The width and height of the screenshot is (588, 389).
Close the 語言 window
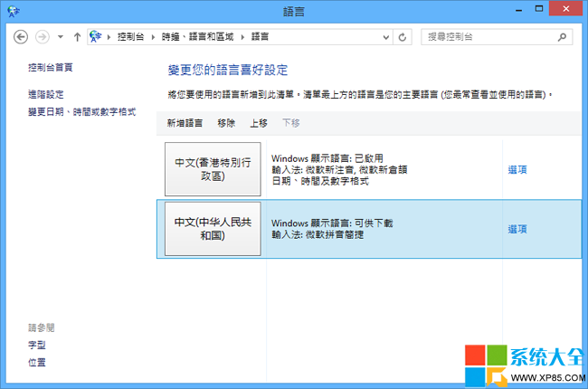tap(566, 9)
